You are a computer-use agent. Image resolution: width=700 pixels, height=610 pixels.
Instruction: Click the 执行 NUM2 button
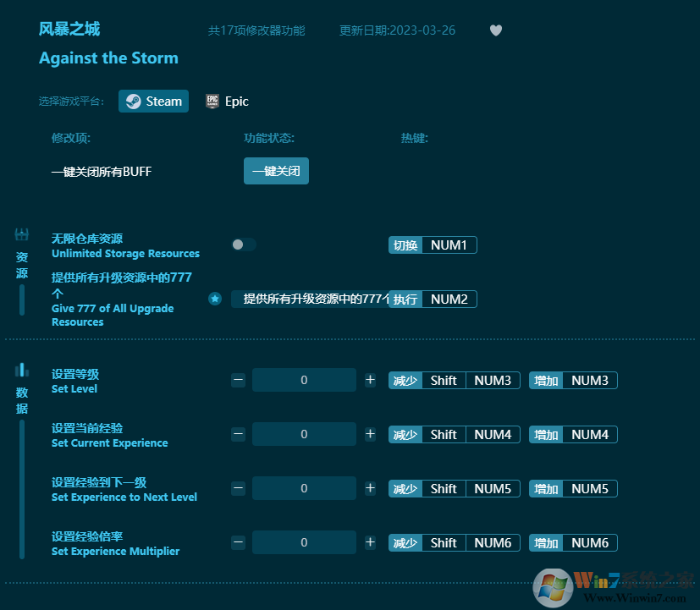click(433, 299)
